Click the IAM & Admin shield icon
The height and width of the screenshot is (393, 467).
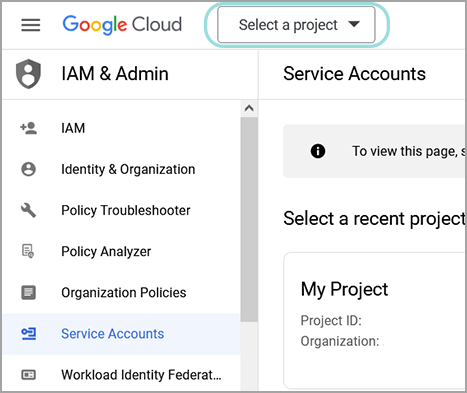pos(28,74)
